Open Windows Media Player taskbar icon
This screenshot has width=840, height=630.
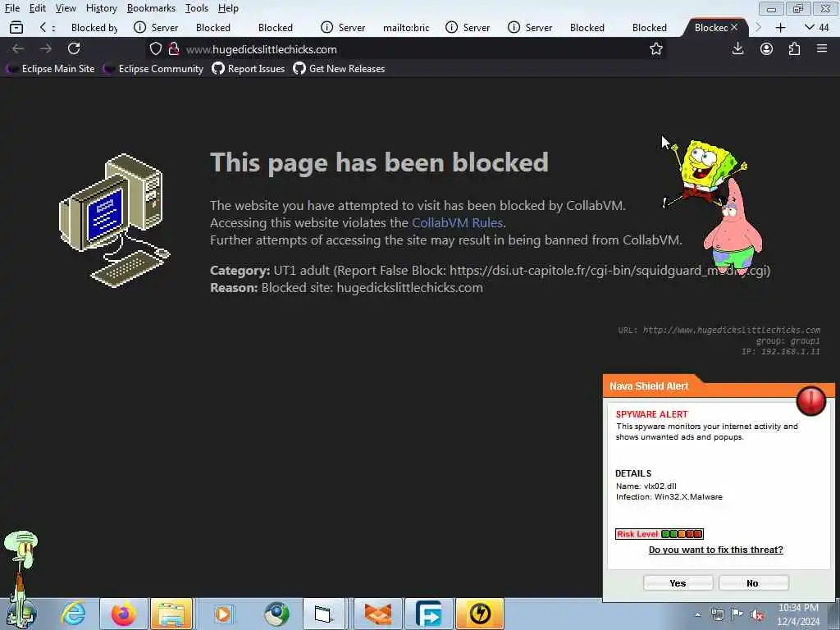coord(223,614)
